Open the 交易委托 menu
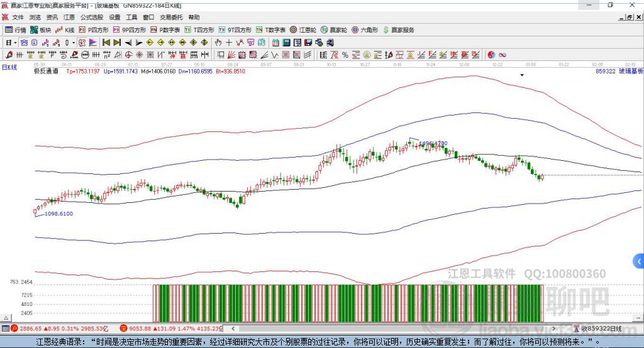 tap(171, 17)
